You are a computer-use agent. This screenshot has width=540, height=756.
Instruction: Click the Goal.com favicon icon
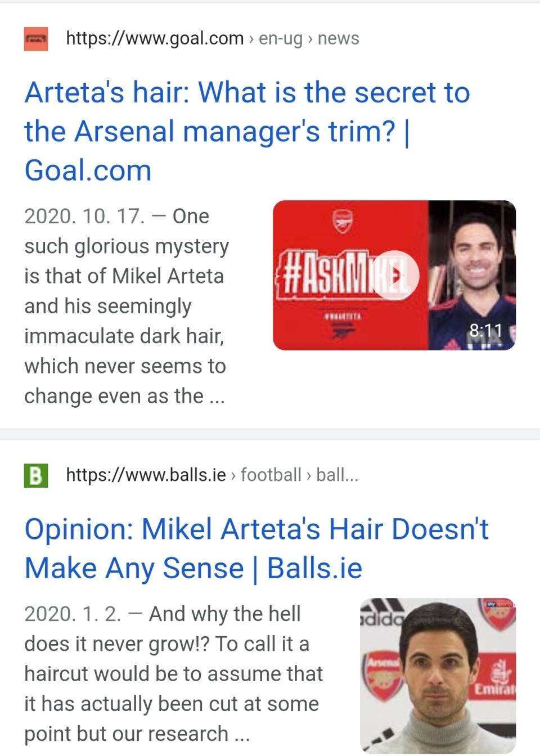point(36,39)
